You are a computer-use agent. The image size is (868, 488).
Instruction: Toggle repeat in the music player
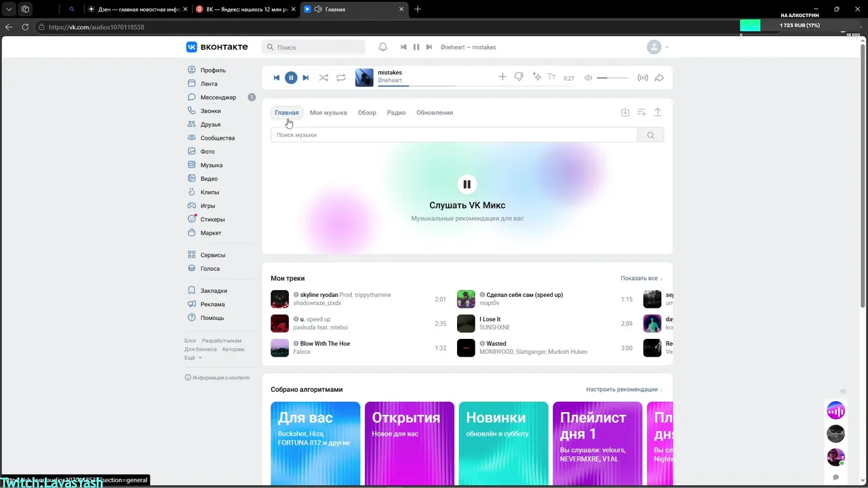pyautogui.click(x=341, y=78)
